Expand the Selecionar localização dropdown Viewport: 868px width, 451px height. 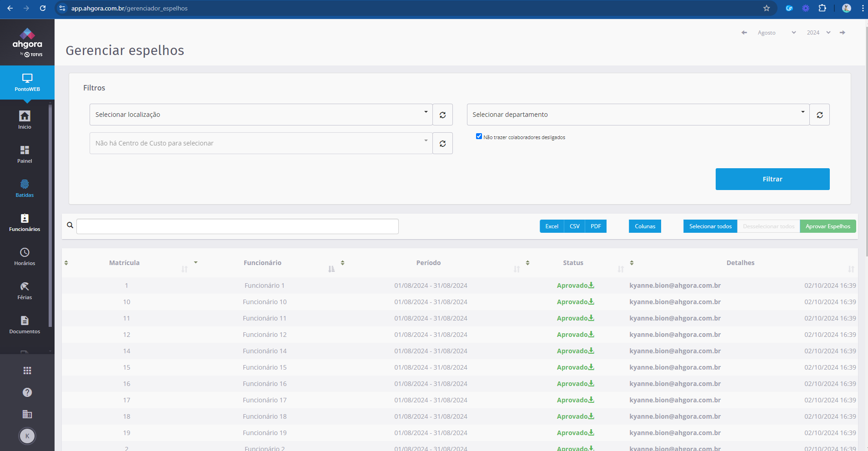(x=261, y=115)
